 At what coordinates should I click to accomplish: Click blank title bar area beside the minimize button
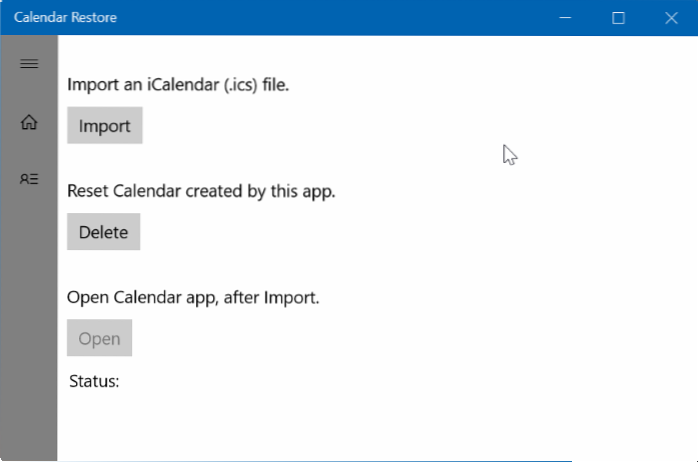coord(400,18)
